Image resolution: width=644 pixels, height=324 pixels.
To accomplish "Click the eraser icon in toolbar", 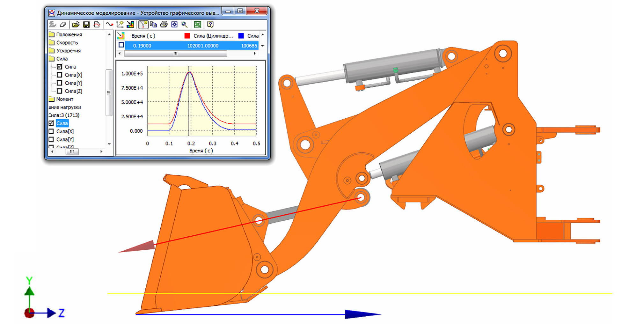I will pyautogui.click(x=63, y=25).
